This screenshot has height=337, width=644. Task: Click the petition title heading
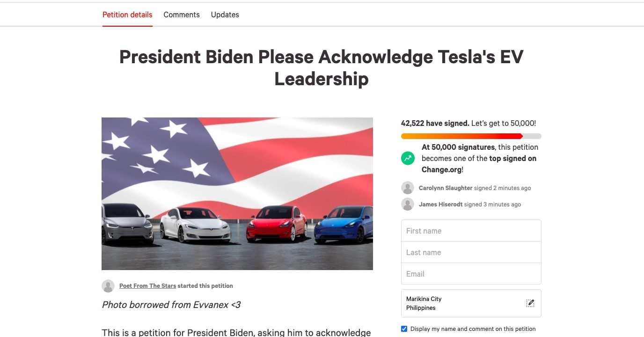[x=322, y=67]
